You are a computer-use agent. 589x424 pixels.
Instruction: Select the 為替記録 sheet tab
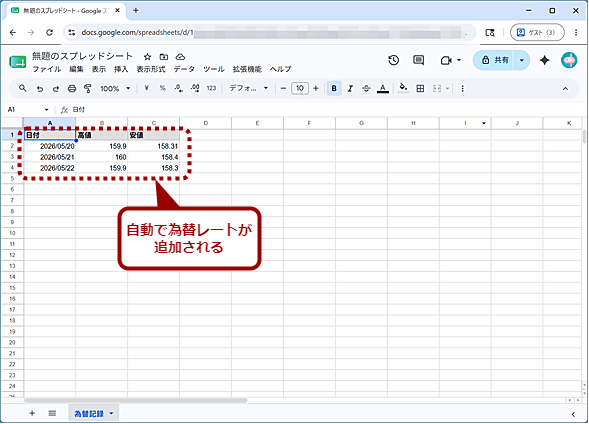pyautogui.click(x=89, y=413)
